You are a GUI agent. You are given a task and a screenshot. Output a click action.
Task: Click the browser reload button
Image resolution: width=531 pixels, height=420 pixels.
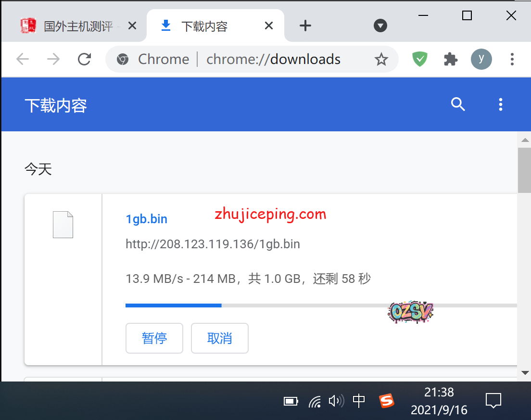[x=85, y=59]
